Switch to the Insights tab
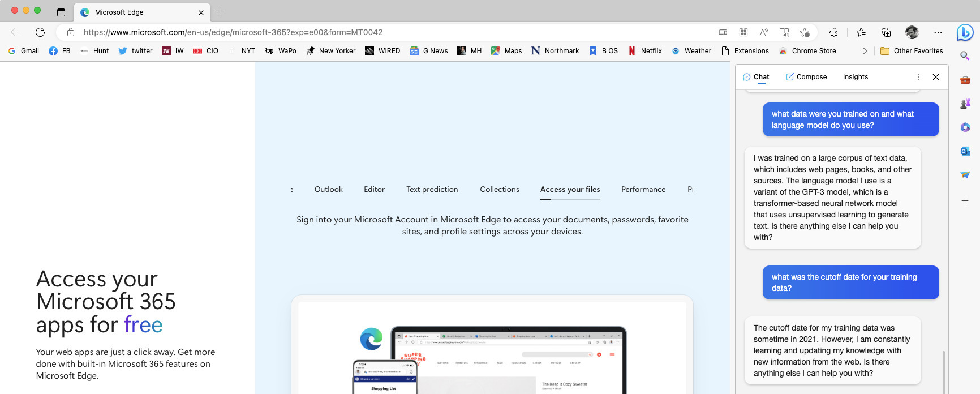This screenshot has height=394, width=980. point(855,77)
